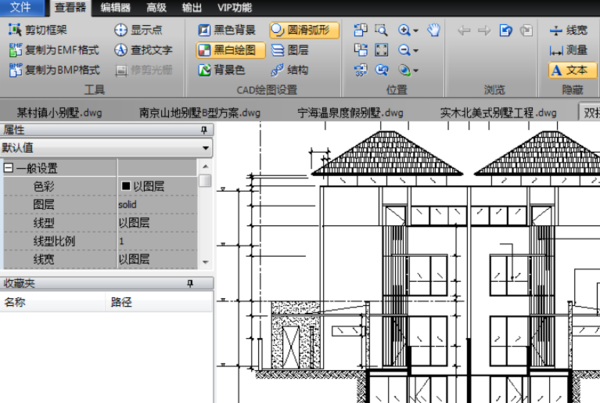Switch to the 查看器 ribbon tab
600x403 pixels.
(70, 8)
